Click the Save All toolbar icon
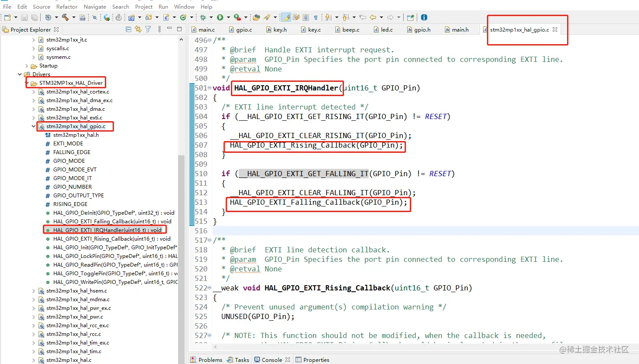Image resolution: width=639 pixels, height=364 pixels. click(34, 17)
